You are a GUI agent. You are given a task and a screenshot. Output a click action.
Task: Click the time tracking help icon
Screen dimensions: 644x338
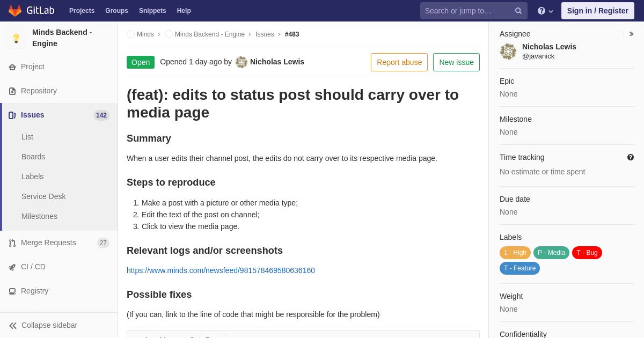(x=631, y=157)
